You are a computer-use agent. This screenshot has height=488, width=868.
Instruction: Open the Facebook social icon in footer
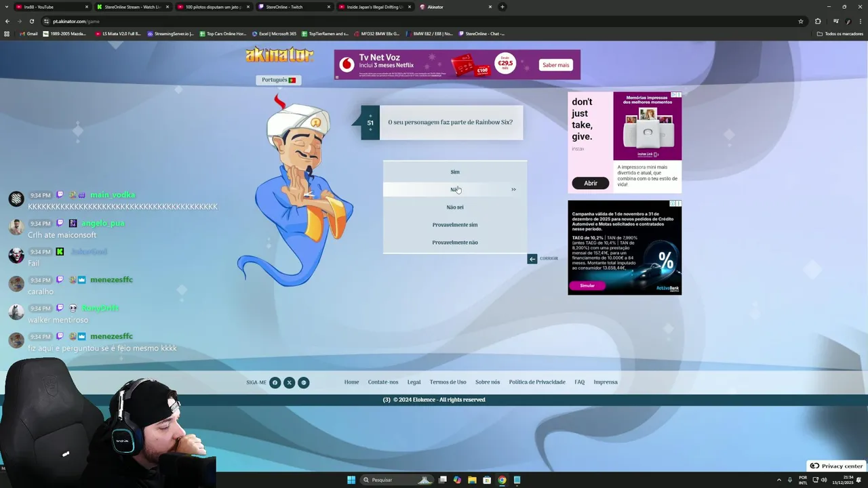click(275, 382)
